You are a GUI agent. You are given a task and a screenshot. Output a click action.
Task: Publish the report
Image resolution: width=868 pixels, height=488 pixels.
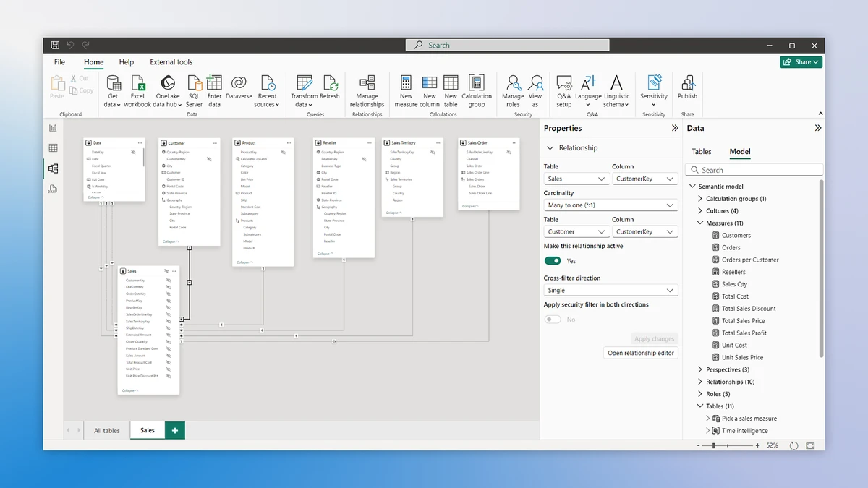[x=688, y=87]
